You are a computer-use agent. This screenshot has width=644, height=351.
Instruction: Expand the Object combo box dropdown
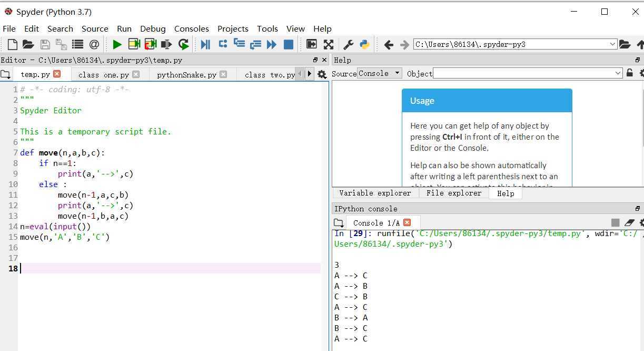618,73
